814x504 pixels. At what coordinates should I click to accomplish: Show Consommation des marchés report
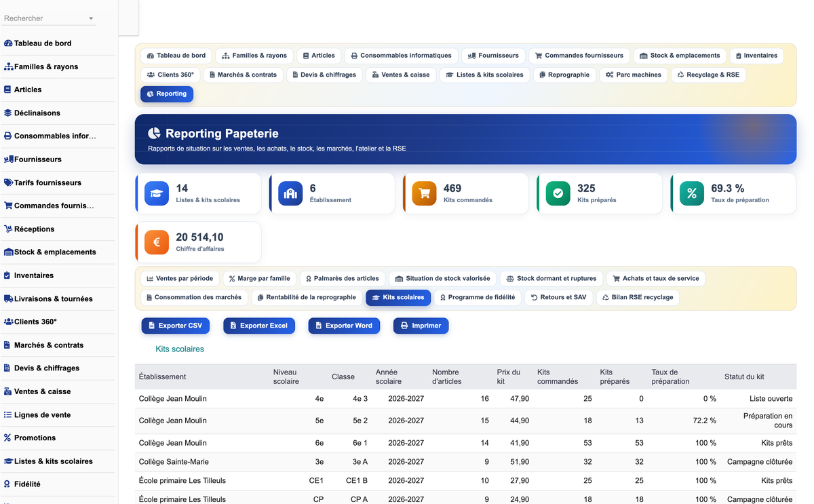[194, 297]
